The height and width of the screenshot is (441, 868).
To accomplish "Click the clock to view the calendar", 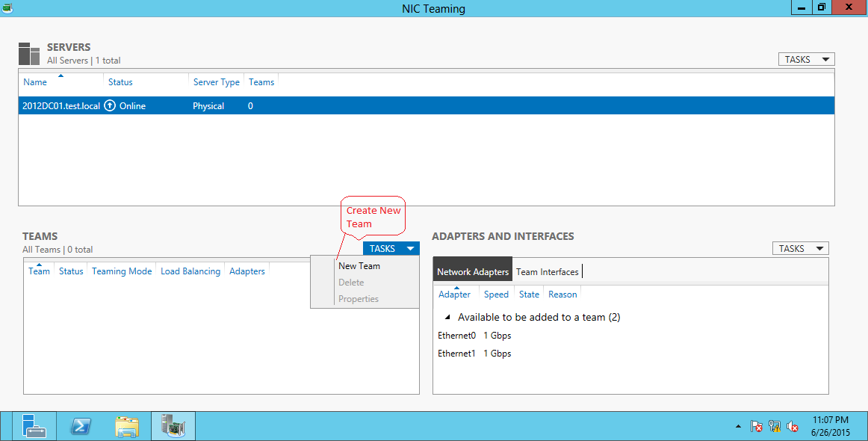I will pyautogui.click(x=831, y=426).
